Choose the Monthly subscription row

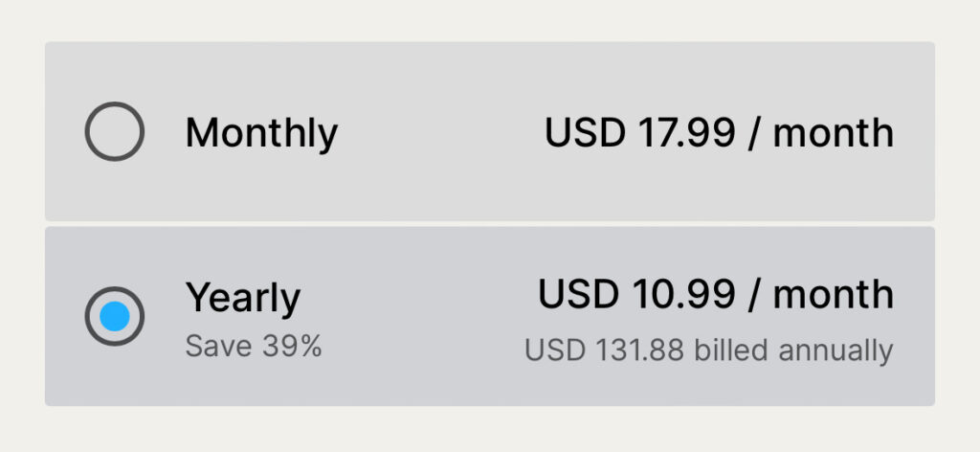point(440,132)
